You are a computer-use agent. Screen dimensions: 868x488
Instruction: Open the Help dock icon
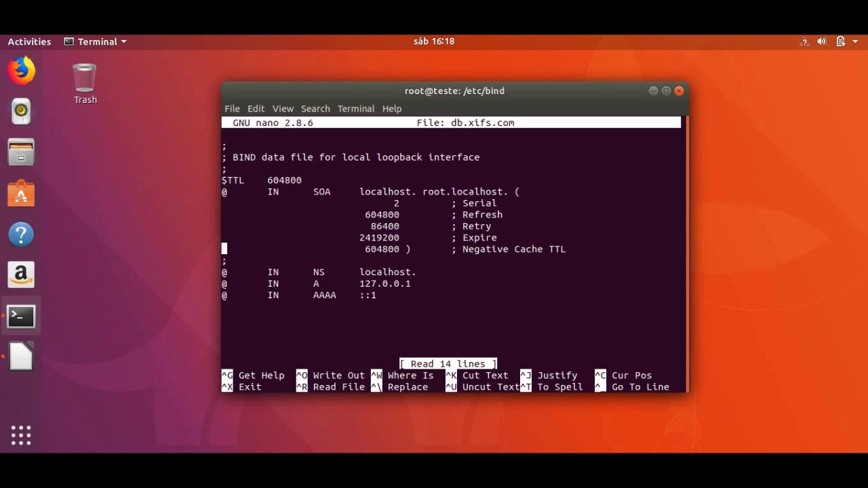tap(21, 235)
